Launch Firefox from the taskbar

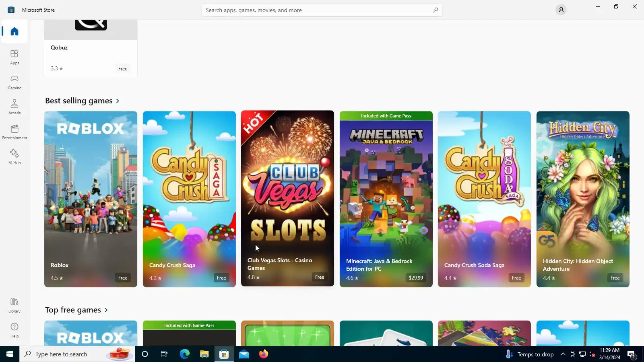coord(264,354)
